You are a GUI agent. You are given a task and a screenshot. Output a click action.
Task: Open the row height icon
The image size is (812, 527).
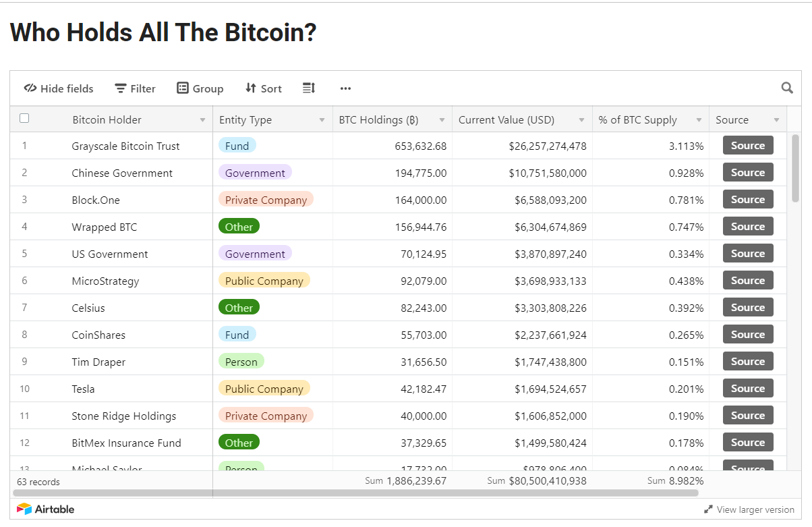pyautogui.click(x=309, y=88)
